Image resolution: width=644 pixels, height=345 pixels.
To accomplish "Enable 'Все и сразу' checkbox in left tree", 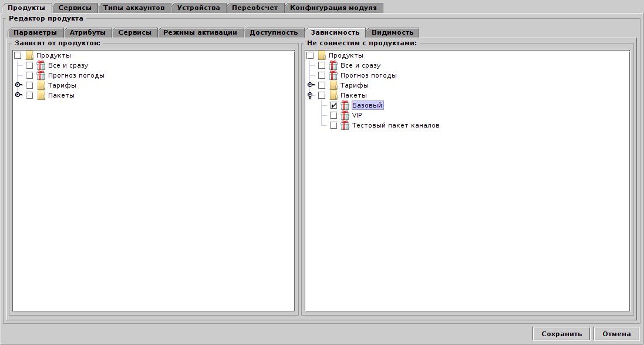I will [x=29, y=65].
